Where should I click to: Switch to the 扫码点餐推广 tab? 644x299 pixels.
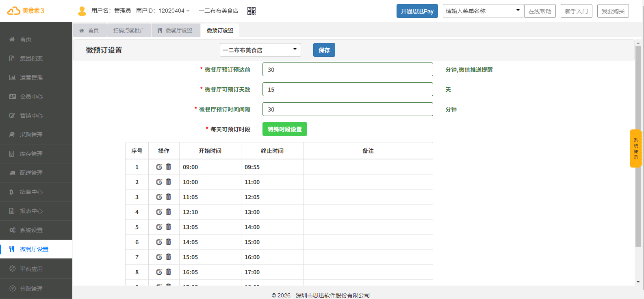pos(129,30)
